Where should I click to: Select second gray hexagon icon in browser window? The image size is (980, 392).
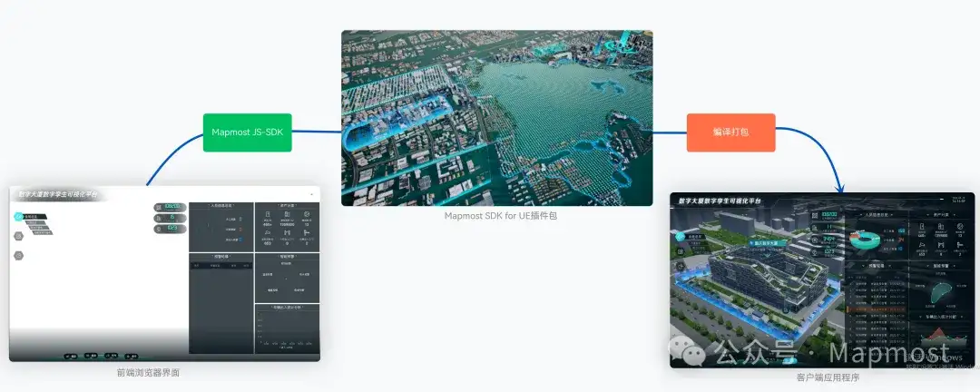tap(19, 236)
